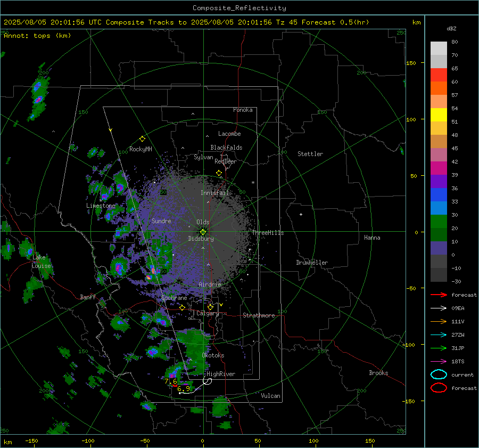
Task: Click the Olds label
Action: coord(203,222)
